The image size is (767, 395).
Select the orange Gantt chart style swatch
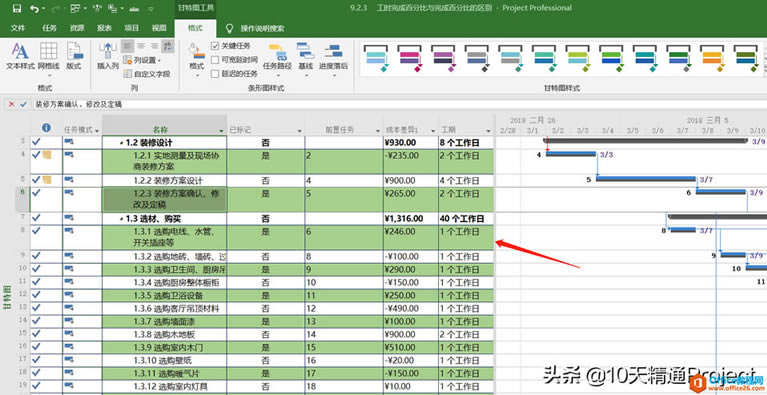(x=712, y=58)
